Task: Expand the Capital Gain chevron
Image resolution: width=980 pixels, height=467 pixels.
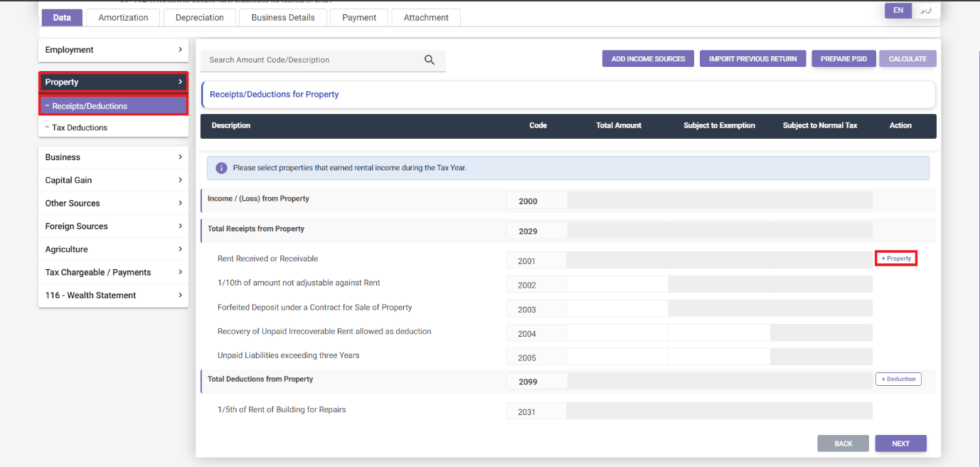Action: (x=180, y=180)
